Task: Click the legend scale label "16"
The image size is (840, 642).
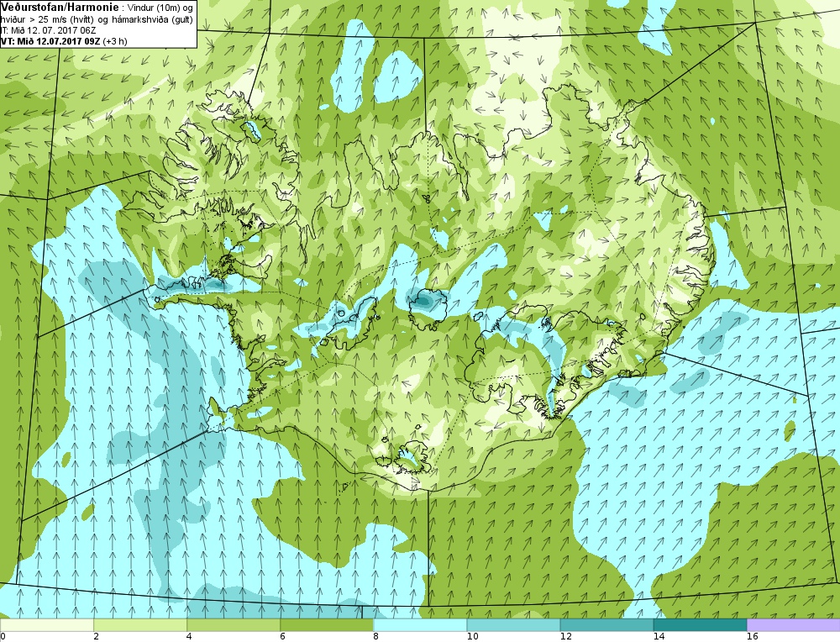Action: coord(752,637)
